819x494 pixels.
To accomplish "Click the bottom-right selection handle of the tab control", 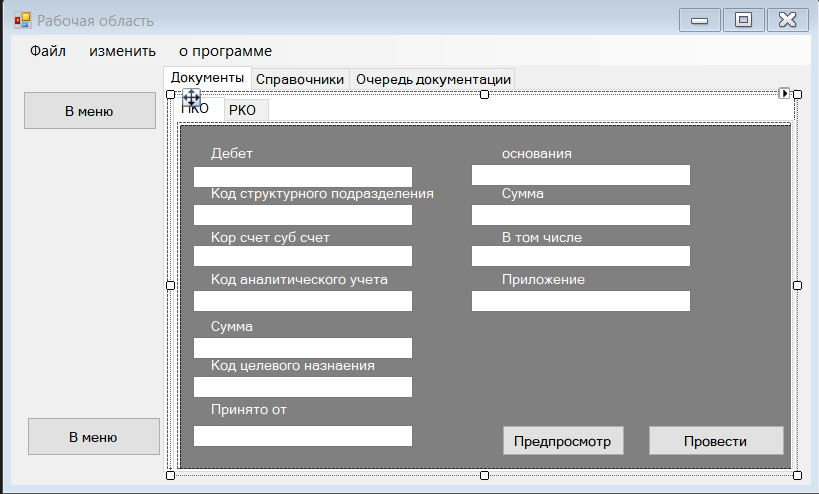I will pos(797,475).
